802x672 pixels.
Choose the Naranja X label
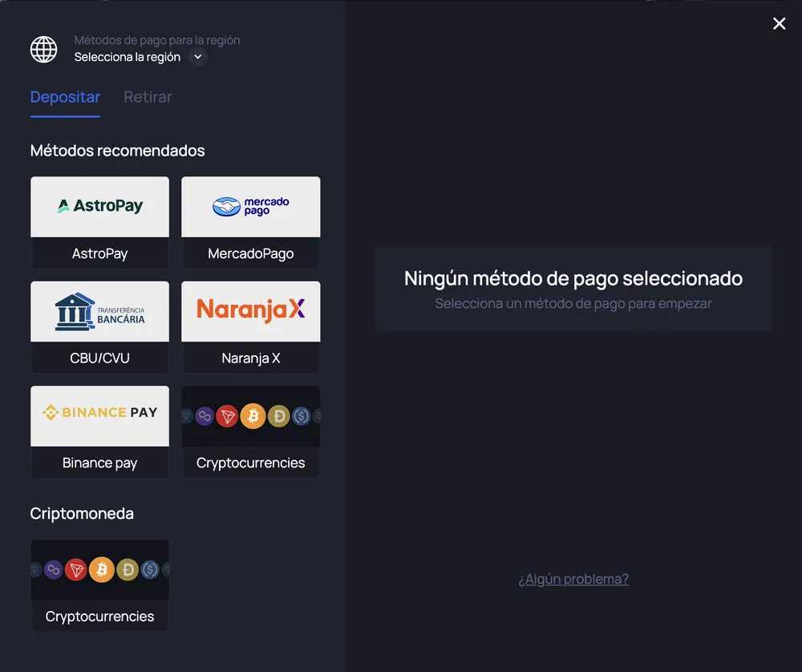pos(250,358)
